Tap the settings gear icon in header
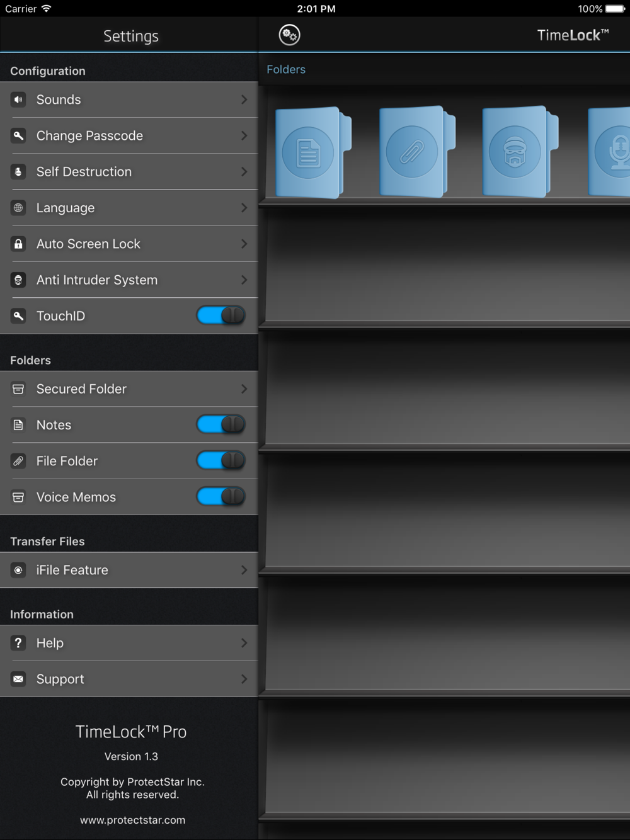The image size is (630, 840). tap(290, 35)
